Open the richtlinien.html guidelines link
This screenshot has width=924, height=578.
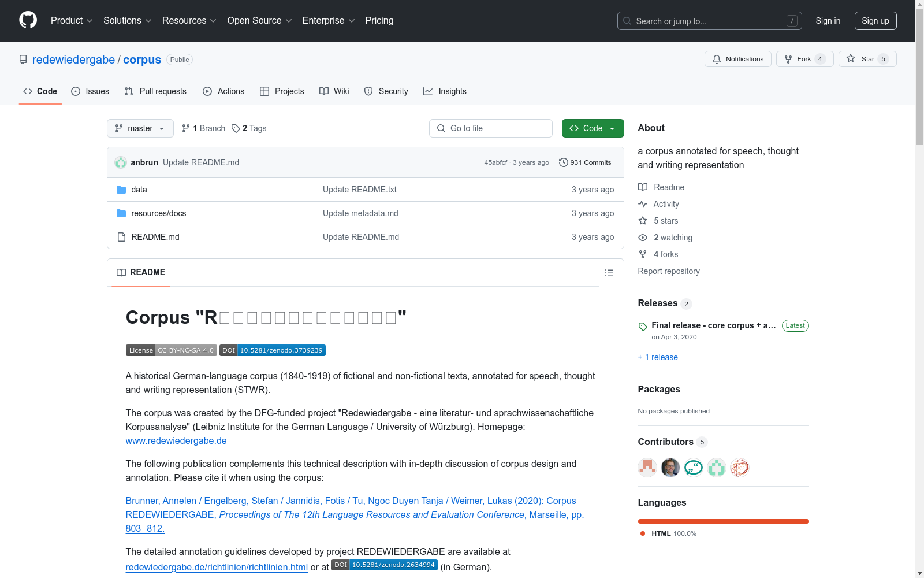(217, 567)
